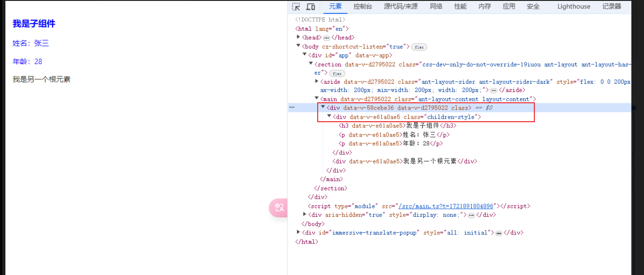
Task: Click the pink translate floating button
Action: (278, 207)
